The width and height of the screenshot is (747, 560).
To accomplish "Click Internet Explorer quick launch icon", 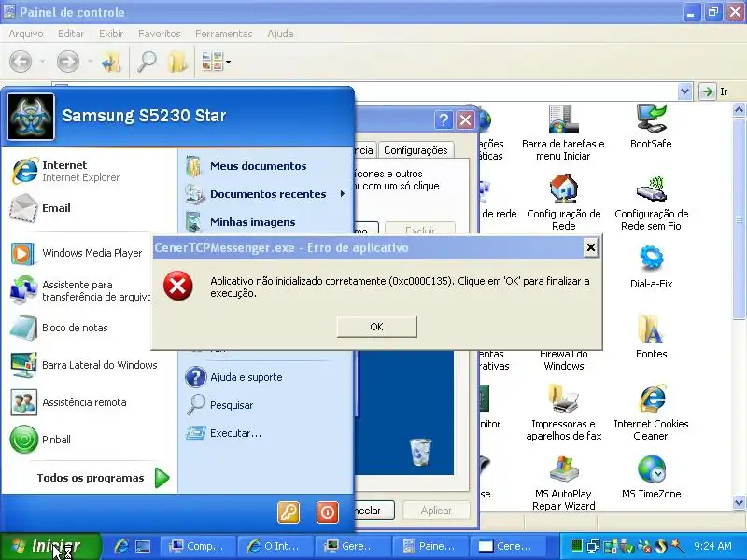I will [121, 546].
